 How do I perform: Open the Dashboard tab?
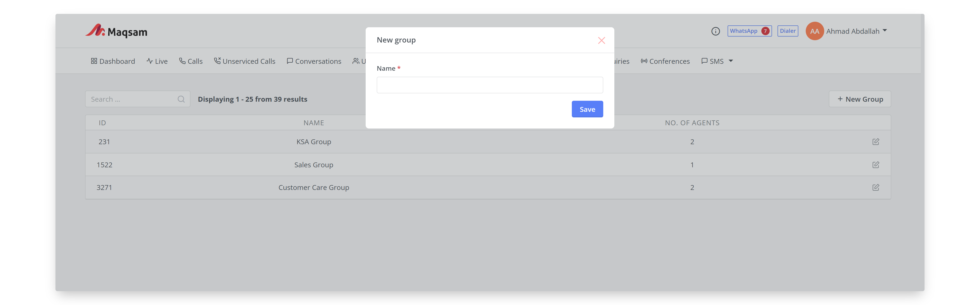click(x=113, y=61)
